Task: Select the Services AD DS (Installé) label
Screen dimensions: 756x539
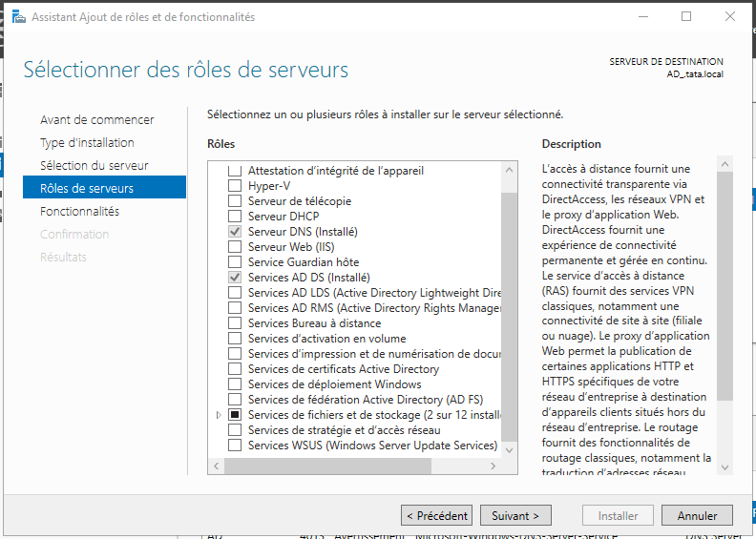Action: point(309,278)
